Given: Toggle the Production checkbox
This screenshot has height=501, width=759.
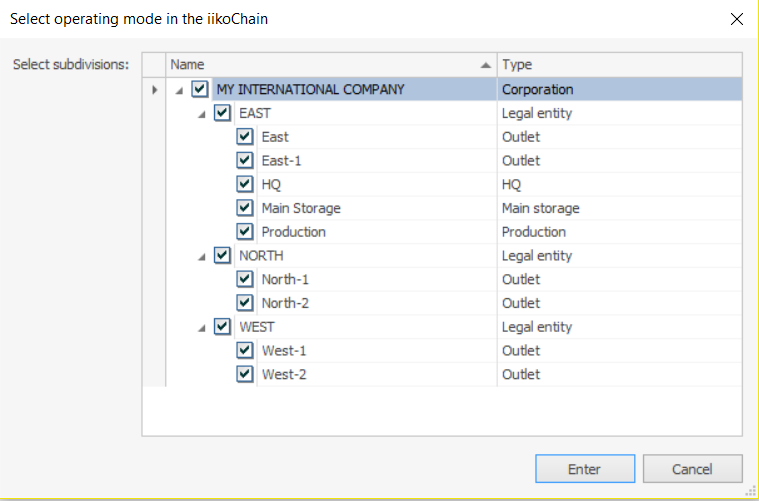Looking at the screenshot, I should pos(245,232).
